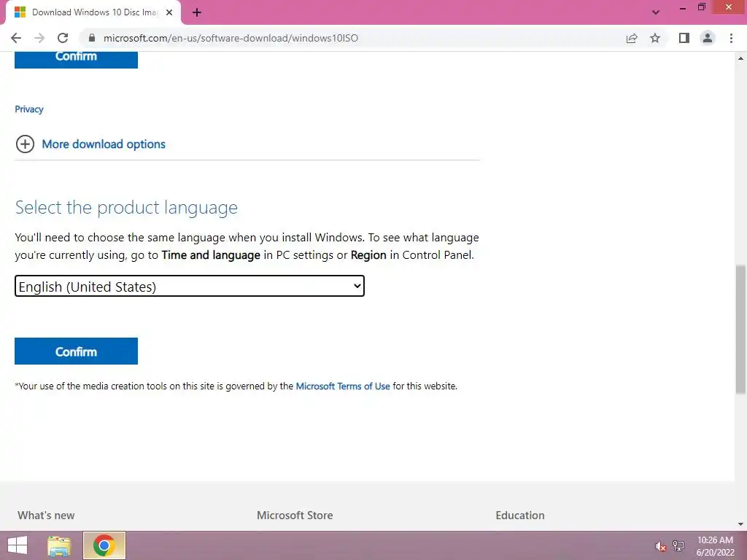The height and width of the screenshot is (560, 747).
Task: Click the What's new footer heading
Action: click(46, 516)
